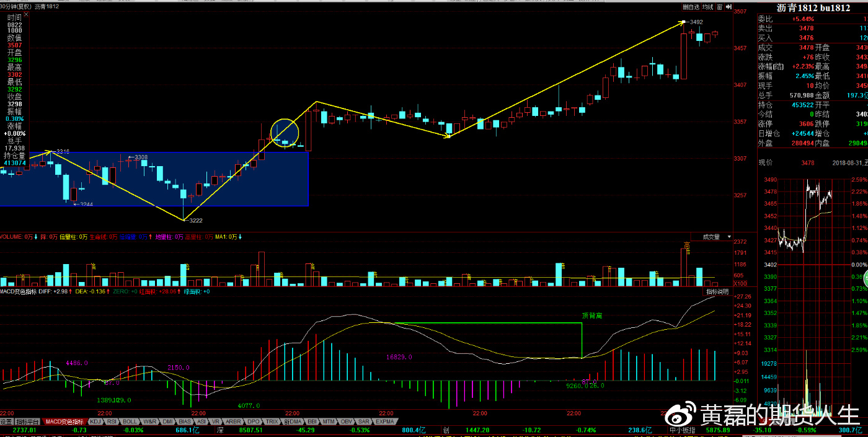Click the 持仓量 413074 value
The image size is (868, 437).
(x=14, y=164)
